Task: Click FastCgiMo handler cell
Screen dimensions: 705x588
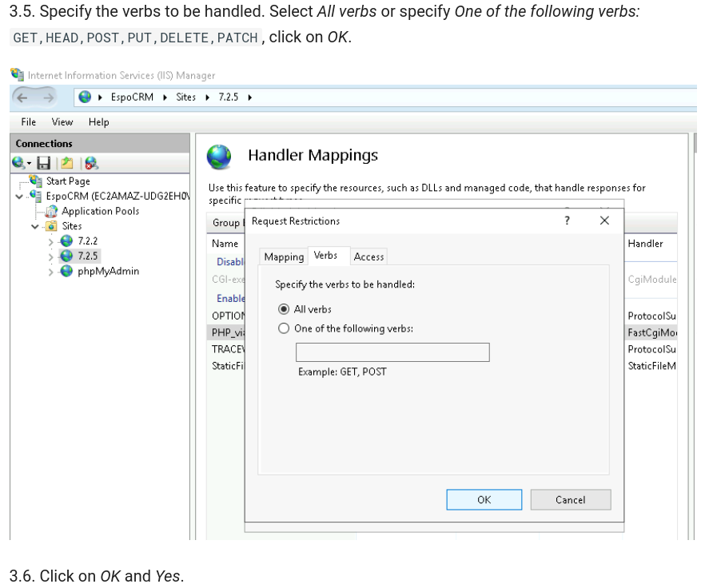Action: pos(652,332)
